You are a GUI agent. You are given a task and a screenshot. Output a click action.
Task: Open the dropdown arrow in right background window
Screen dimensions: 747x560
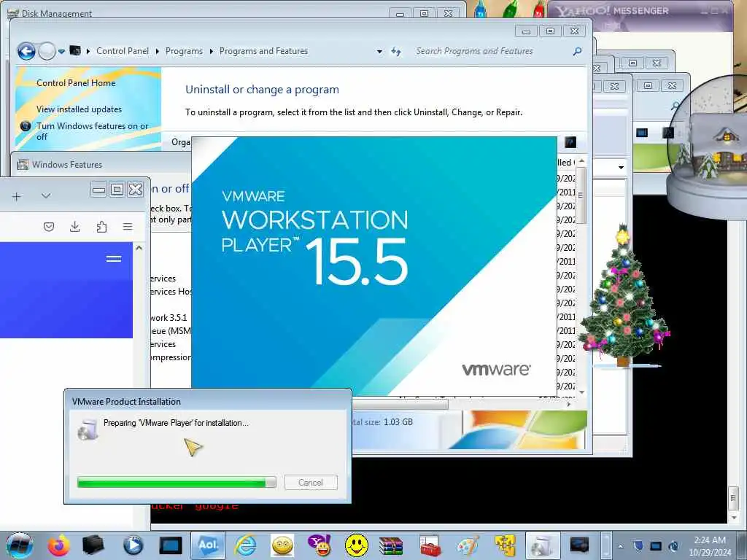click(621, 168)
